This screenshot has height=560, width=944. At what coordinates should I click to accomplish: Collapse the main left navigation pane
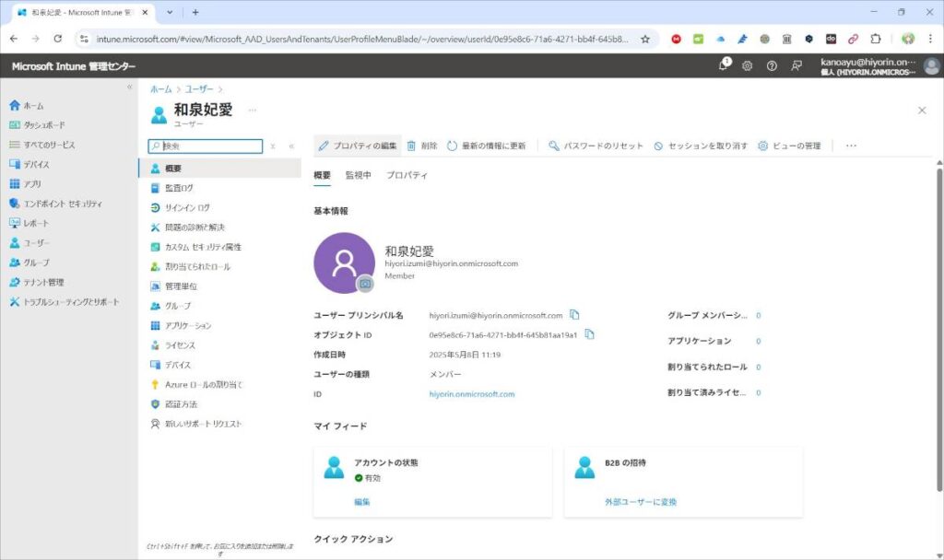tap(129, 87)
